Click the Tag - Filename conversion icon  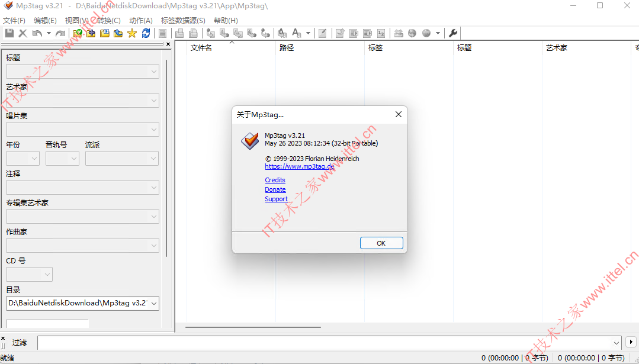[211, 33]
